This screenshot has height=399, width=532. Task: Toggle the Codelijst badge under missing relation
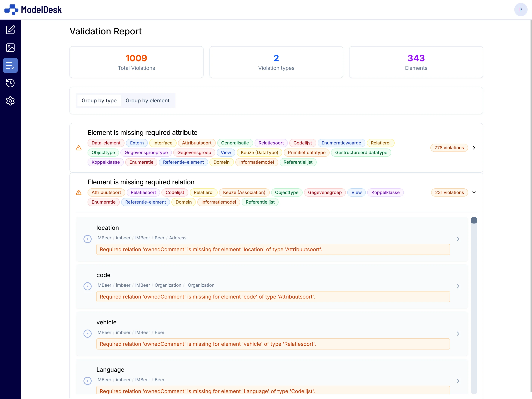pyautogui.click(x=175, y=192)
